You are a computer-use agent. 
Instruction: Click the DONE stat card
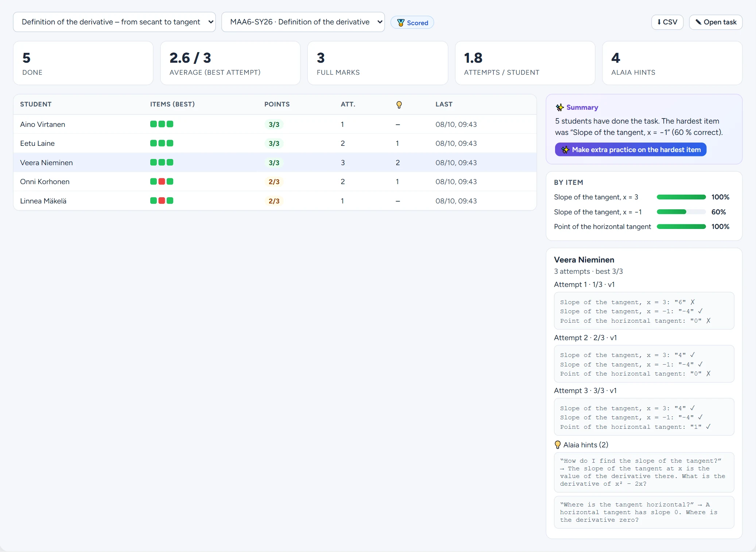(83, 63)
